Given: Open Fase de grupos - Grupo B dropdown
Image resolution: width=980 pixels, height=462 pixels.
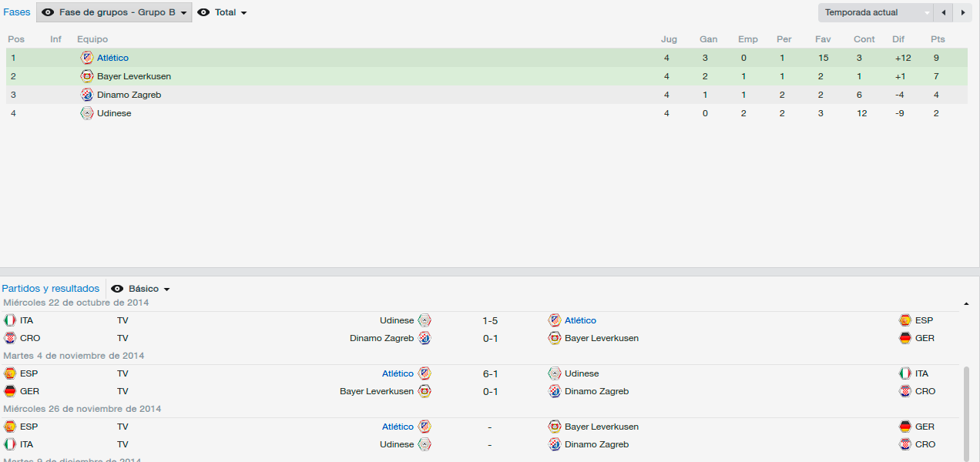Looking at the screenshot, I should 114,12.
